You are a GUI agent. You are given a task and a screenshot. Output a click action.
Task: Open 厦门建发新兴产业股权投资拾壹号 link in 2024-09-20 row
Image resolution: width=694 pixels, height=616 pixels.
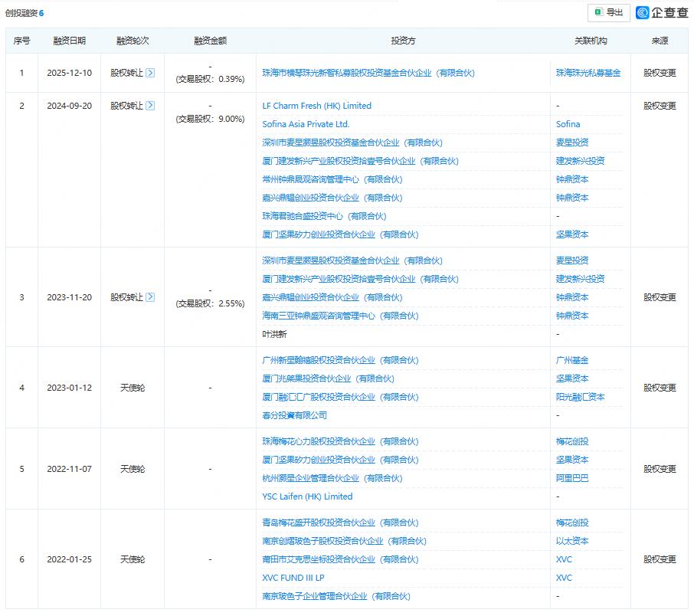click(x=360, y=161)
